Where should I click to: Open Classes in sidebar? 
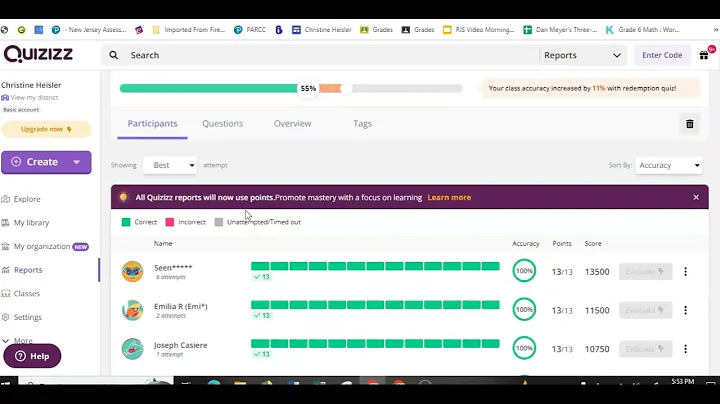21,293
